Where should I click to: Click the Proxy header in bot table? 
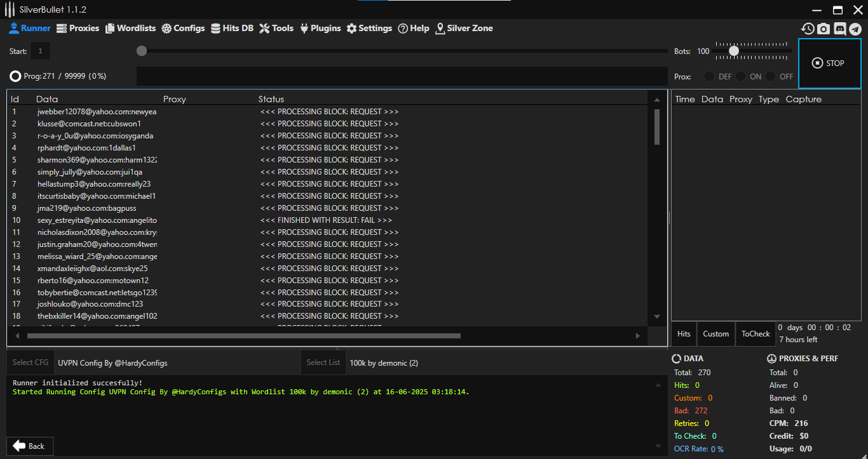coord(175,99)
